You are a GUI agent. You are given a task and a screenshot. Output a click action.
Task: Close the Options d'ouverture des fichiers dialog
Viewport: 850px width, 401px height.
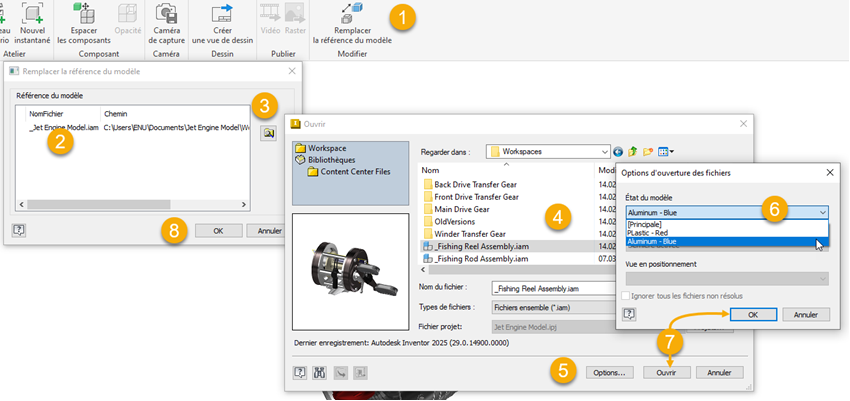[829, 173]
